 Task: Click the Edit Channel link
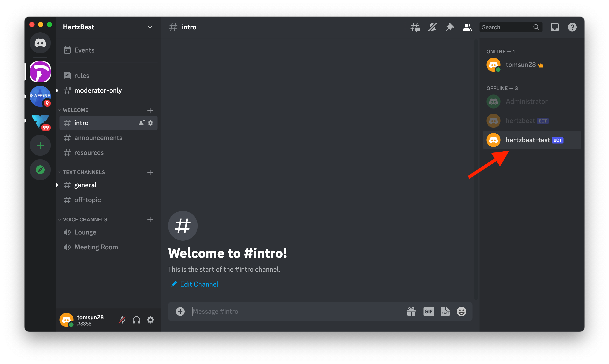click(199, 284)
